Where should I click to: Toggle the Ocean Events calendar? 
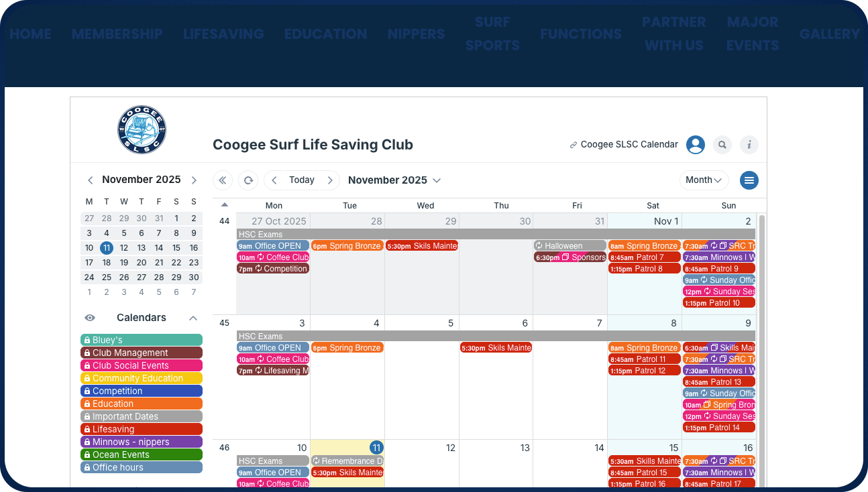point(142,454)
